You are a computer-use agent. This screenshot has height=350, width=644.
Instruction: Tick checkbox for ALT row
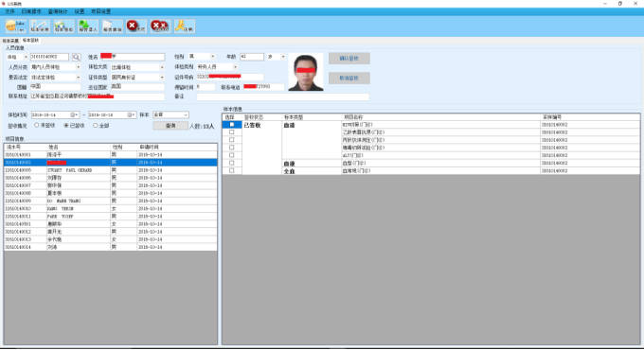[x=232, y=155]
